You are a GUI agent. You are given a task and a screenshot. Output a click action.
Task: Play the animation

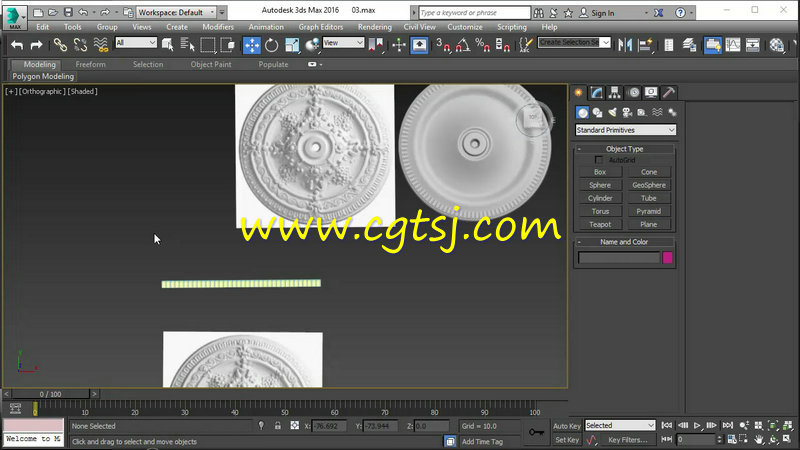[697, 425]
